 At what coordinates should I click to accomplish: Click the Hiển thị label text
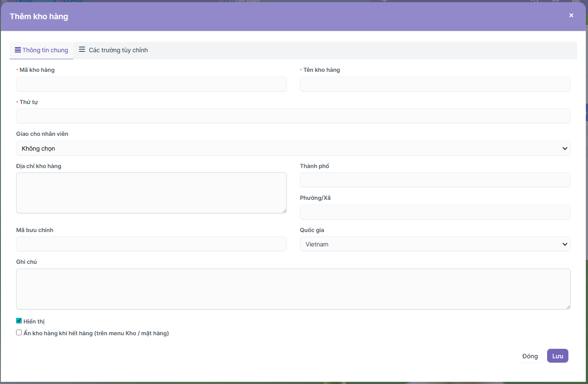click(x=34, y=322)
